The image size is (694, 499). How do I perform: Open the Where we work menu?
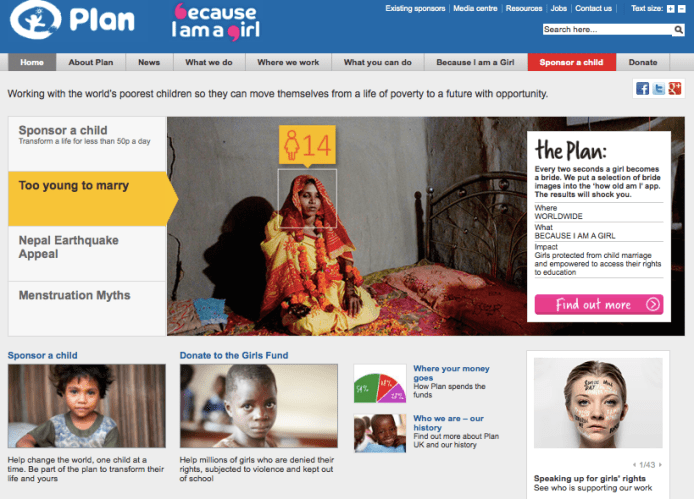(288, 62)
